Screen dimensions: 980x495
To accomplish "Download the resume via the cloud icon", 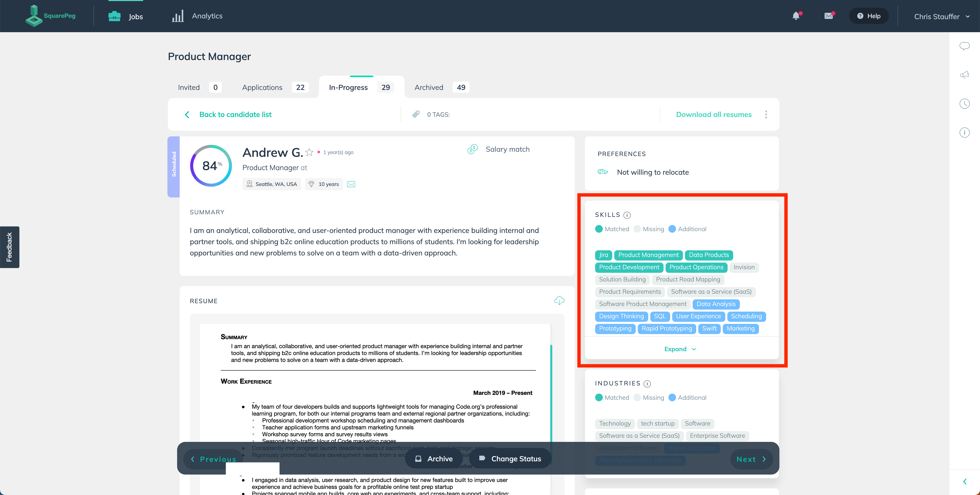I will (559, 300).
